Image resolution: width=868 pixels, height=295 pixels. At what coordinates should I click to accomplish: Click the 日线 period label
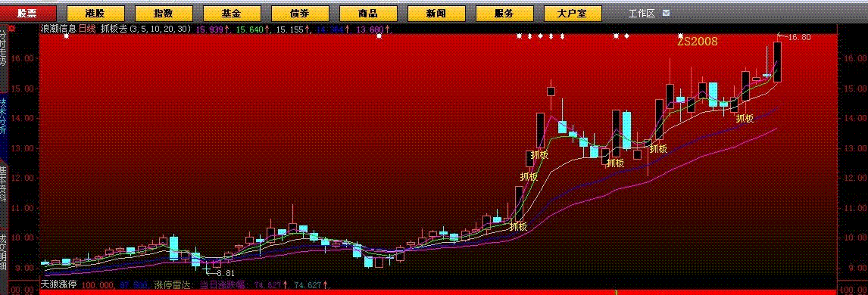coord(86,29)
